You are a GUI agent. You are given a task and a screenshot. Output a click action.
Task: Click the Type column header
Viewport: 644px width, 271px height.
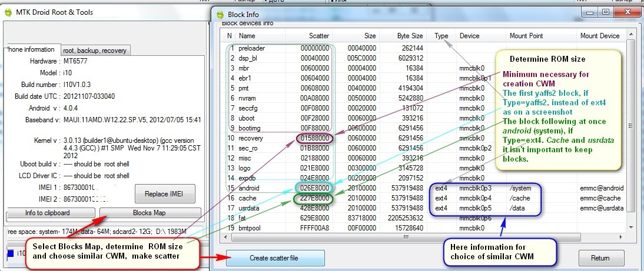pos(441,36)
